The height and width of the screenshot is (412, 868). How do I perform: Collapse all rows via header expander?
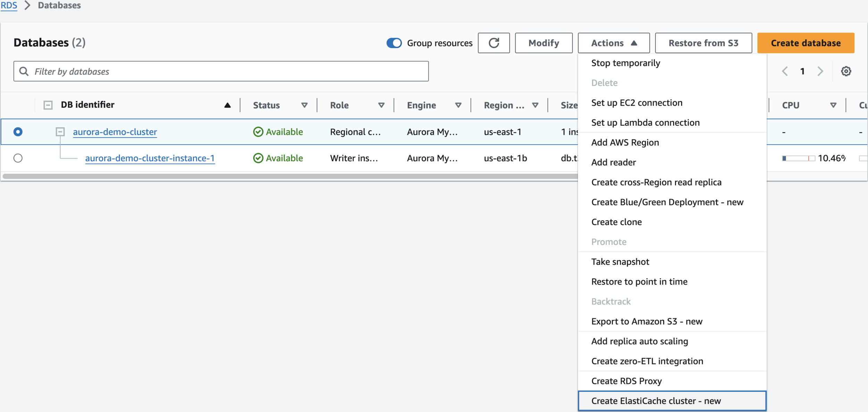(x=48, y=105)
